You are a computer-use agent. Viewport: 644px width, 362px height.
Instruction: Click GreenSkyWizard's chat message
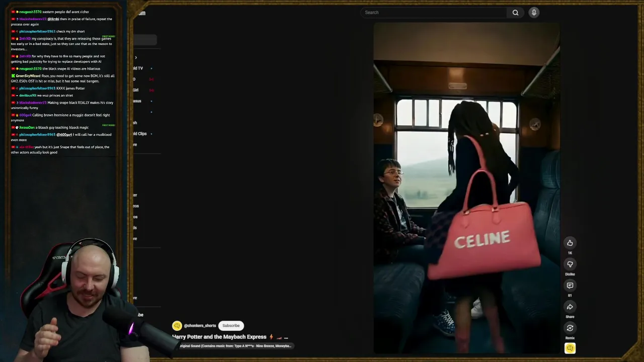(x=63, y=78)
